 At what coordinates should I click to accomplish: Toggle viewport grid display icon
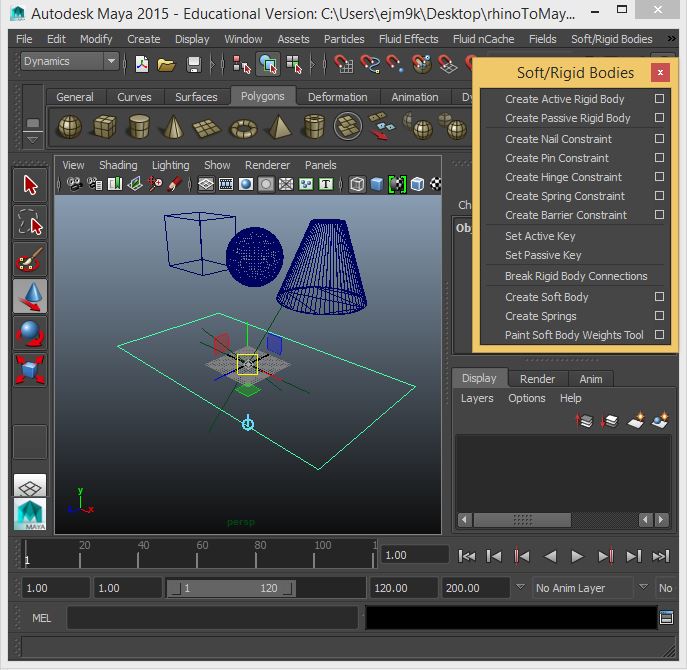tap(205, 184)
